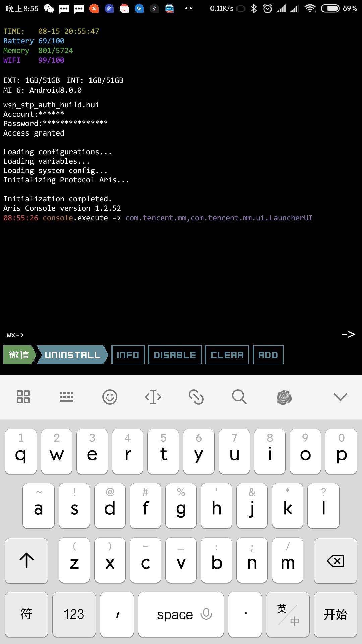Tap the Battery 69/100 status line

pos(34,41)
